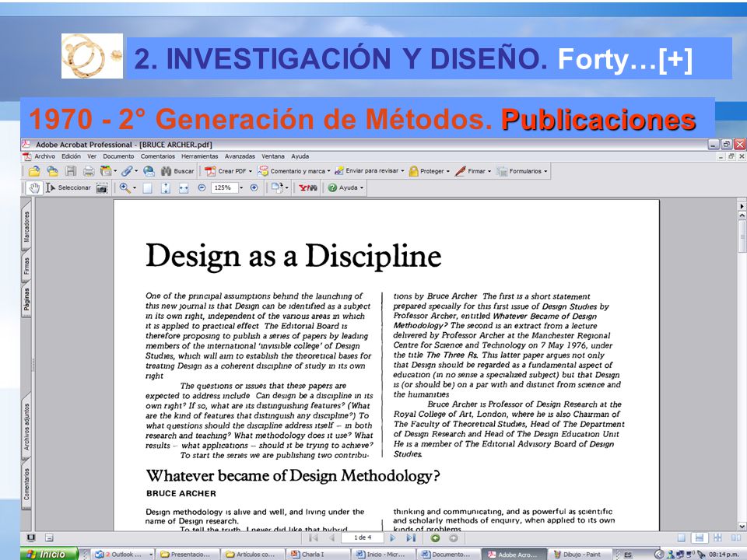Viewport: 747px width, 560px height.
Task: Choose the Seleccionar text tool
Action: [68, 187]
